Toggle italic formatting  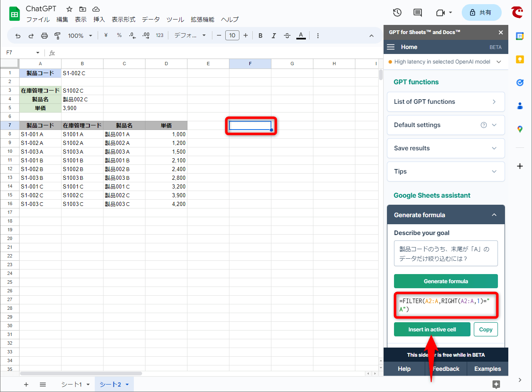(273, 36)
